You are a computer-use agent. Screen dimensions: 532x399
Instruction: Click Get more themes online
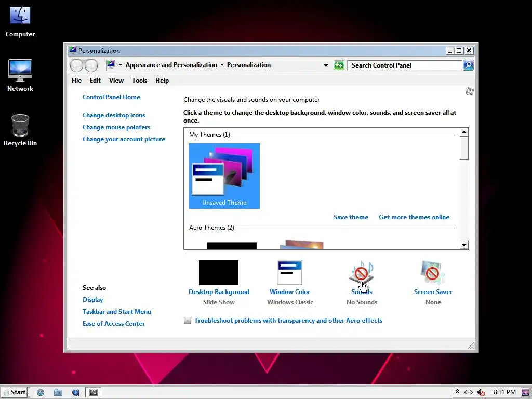tap(414, 217)
